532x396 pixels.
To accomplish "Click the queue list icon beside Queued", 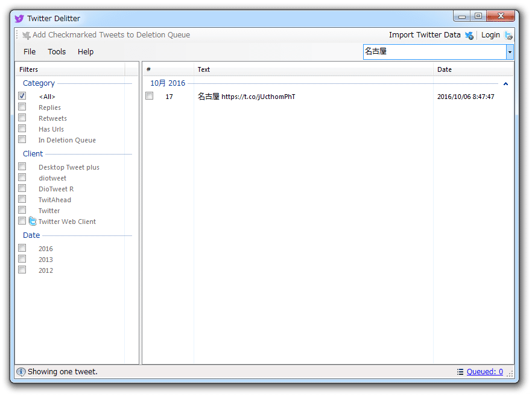I will pyautogui.click(x=460, y=372).
